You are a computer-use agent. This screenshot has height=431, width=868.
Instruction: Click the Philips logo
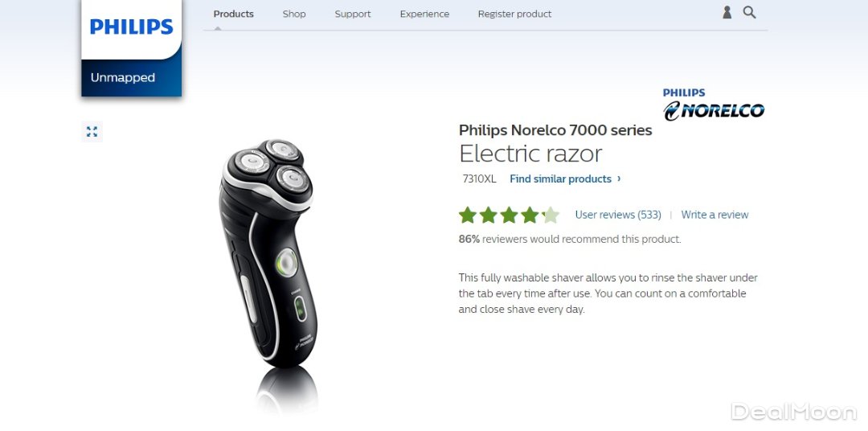pyautogui.click(x=131, y=27)
